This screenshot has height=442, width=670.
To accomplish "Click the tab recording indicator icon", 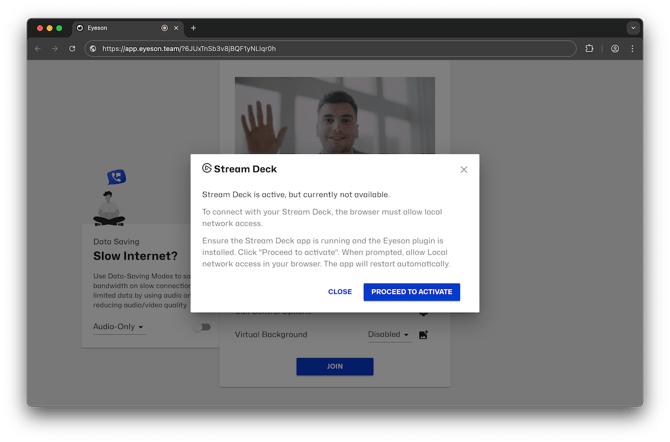I will pos(165,28).
